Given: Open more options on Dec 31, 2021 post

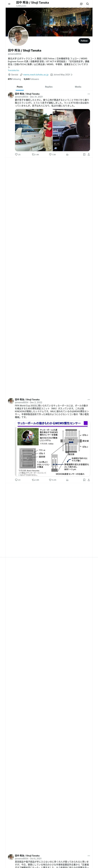Looking at the screenshot, I should pos(89,94).
